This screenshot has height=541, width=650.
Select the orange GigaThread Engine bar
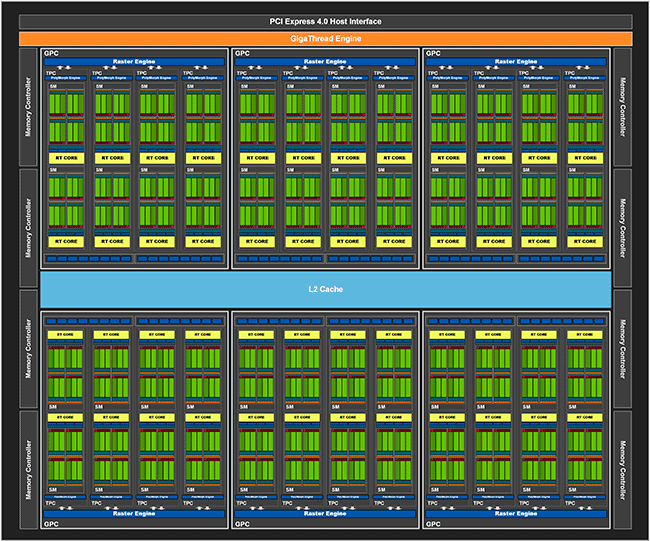(x=325, y=38)
